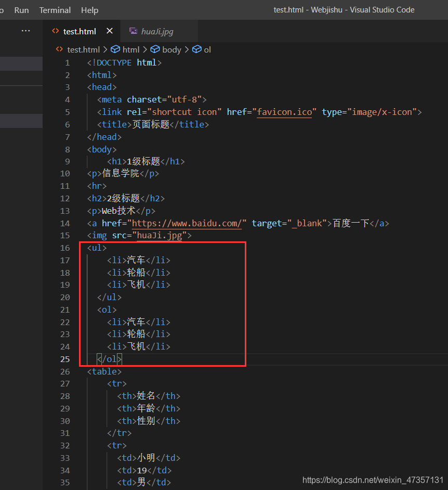Screen dimensions: 448x490
Task: Open the Run menu
Action: tap(21, 10)
